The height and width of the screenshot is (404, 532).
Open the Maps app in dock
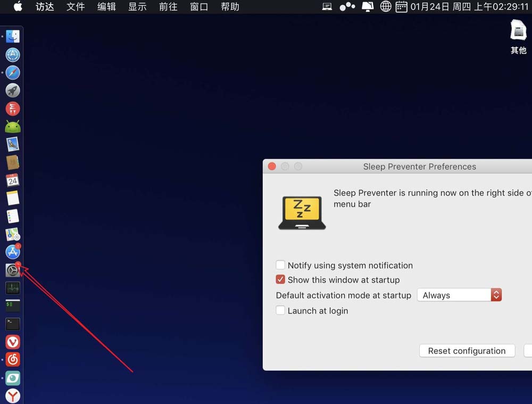[13, 234]
